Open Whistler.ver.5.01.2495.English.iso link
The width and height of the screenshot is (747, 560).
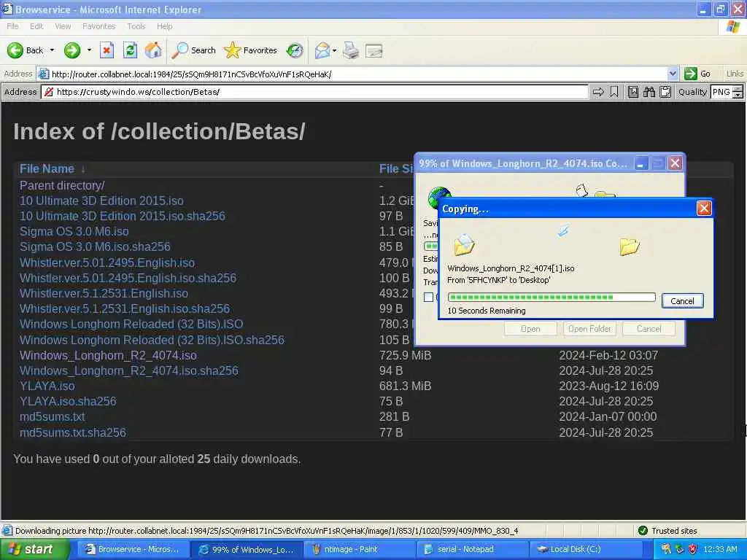point(107,262)
